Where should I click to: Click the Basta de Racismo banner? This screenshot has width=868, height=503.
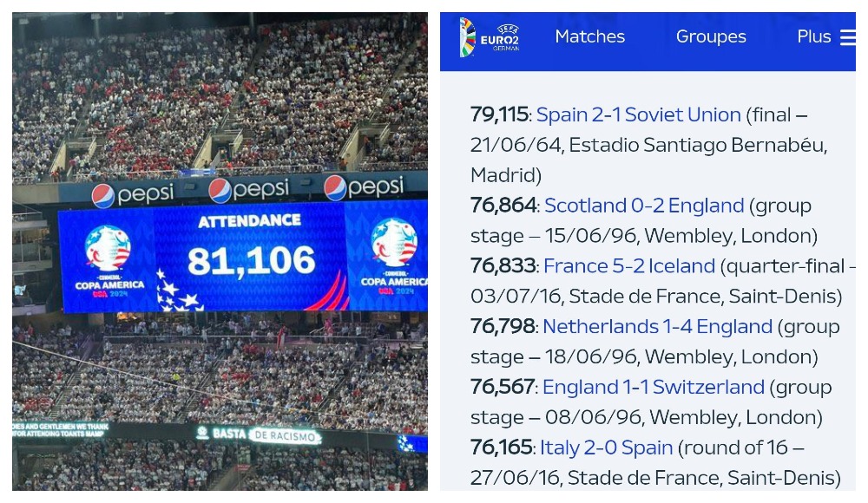click(x=259, y=435)
